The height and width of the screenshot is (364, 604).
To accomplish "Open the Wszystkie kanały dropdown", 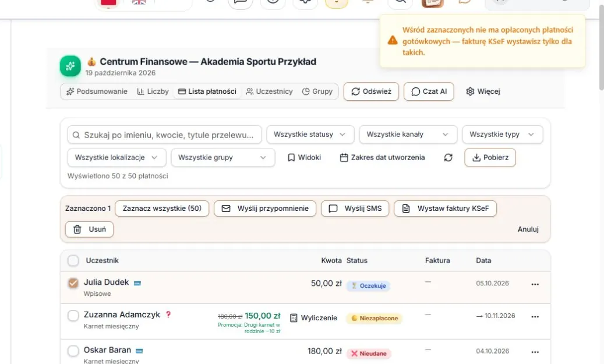I will coord(408,135).
